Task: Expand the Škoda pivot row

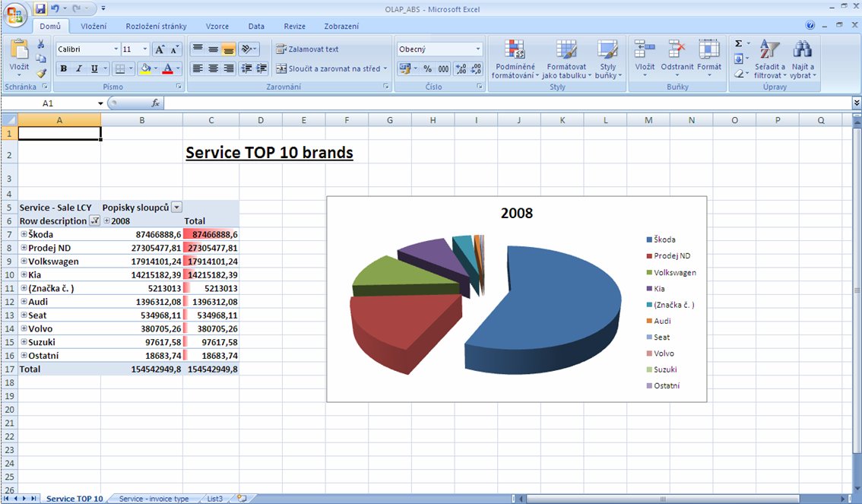Action: [24, 234]
